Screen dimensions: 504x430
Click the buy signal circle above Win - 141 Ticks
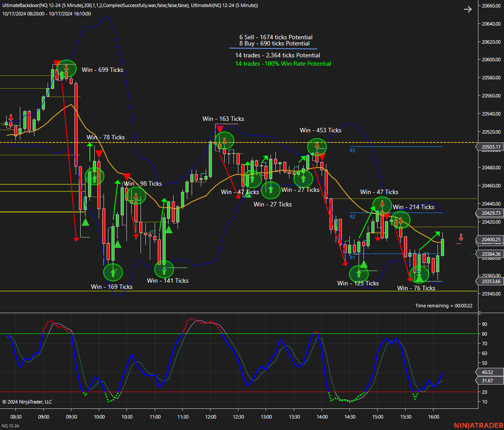[x=164, y=269]
